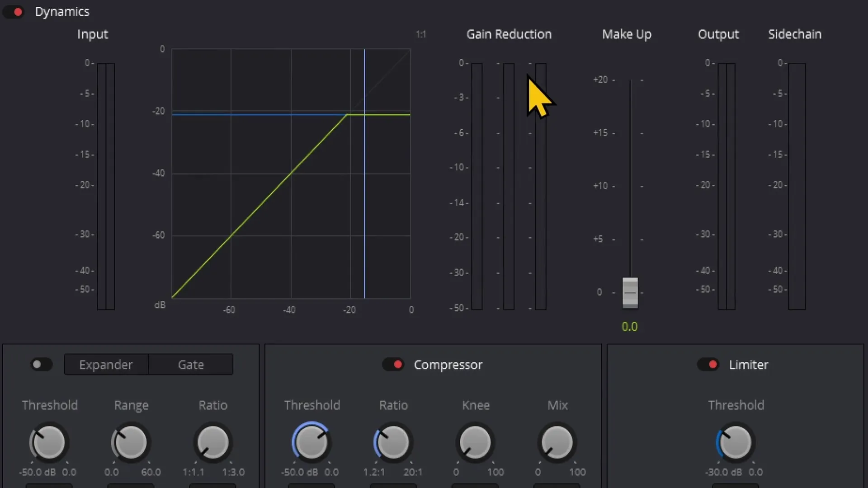The height and width of the screenshot is (488, 868).
Task: Click the Compressor Threshold knob
Action: tap(310, 442)
